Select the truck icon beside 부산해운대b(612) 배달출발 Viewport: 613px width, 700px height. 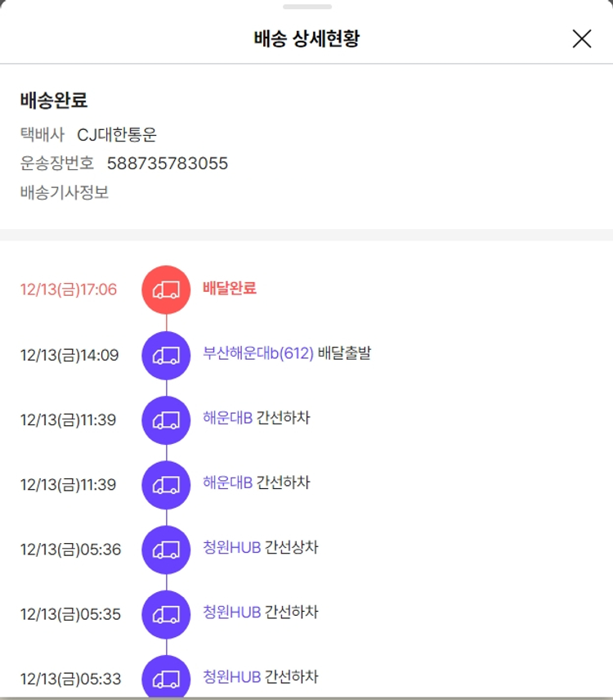pos(166,355)
